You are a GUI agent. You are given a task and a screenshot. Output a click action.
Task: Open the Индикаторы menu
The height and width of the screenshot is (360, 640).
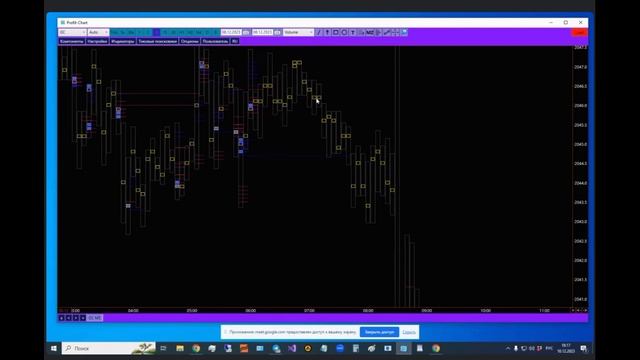[x=123, y=41]
